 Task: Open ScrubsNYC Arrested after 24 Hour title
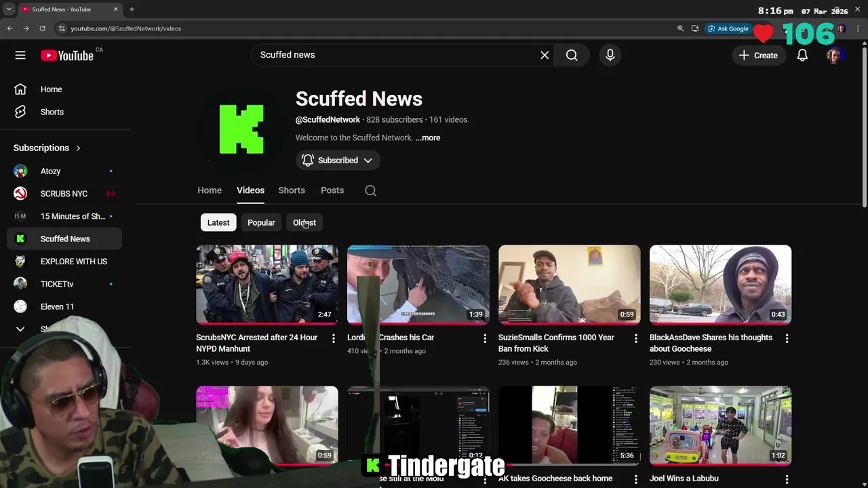click(257, 343)
